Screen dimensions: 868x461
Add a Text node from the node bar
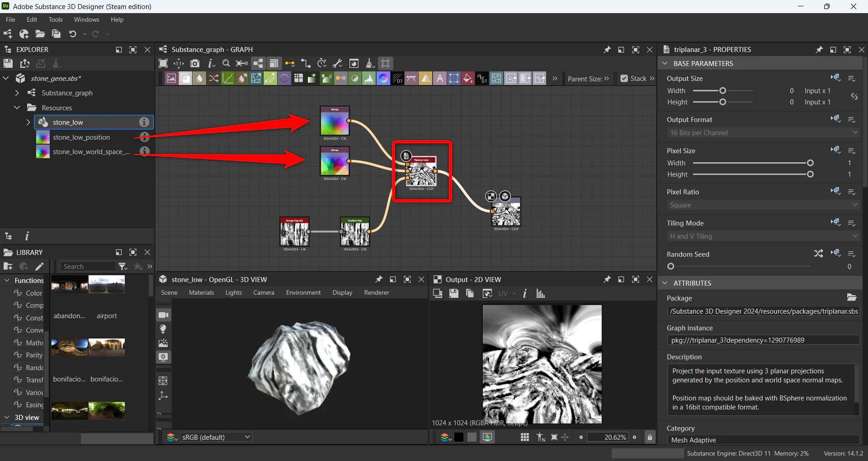tap(440, 78)
